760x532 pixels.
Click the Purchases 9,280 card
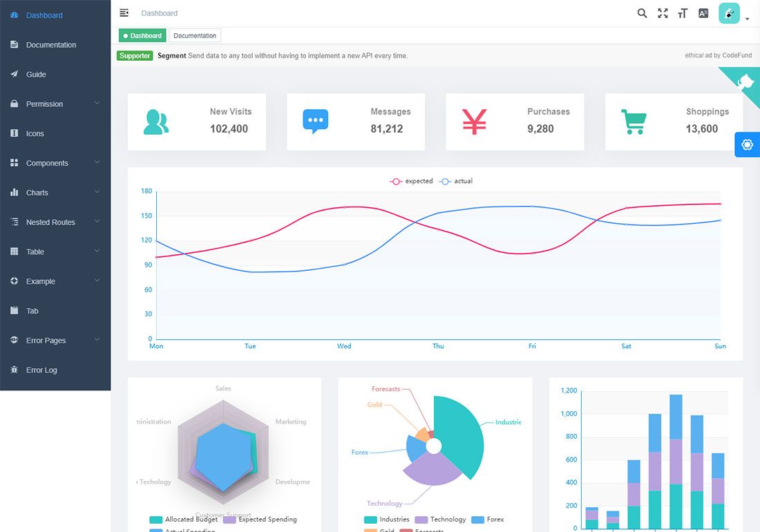point(515,122)
